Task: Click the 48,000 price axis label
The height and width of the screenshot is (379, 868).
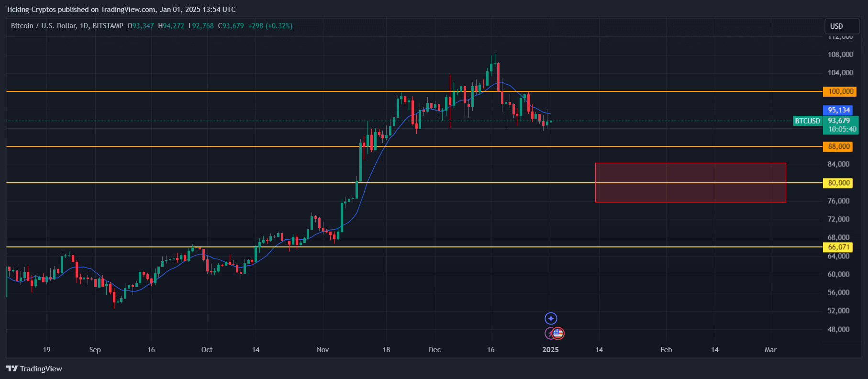Action: [x=839, y=329]
